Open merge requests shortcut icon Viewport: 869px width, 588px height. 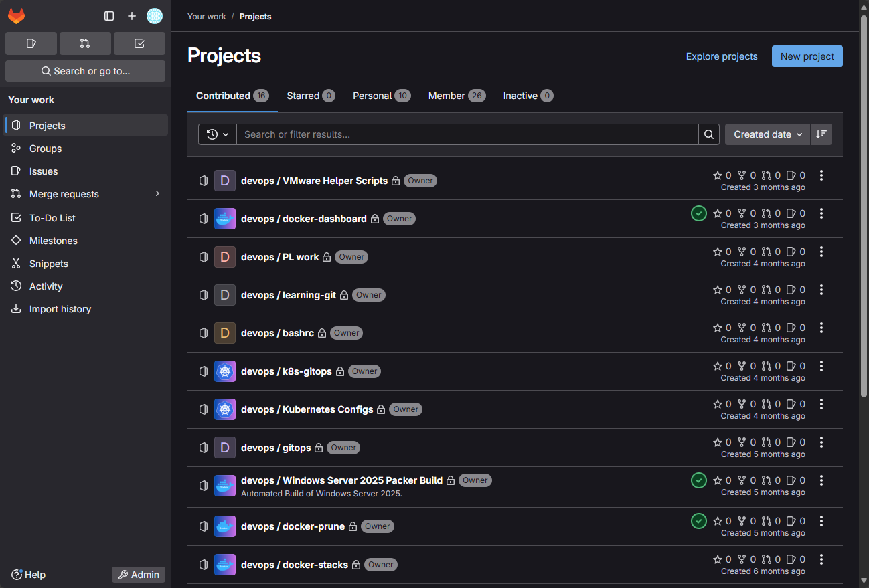[x=85, y=43]
